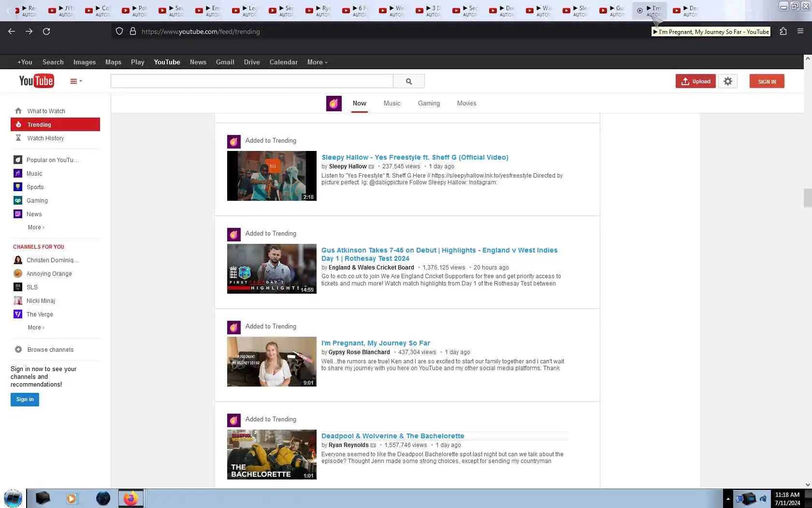The height and width of the screenshot is (508, 812).
Task: Visit the Gypsy Rose Blanchard channel link
Action: [x=359, y=352]
